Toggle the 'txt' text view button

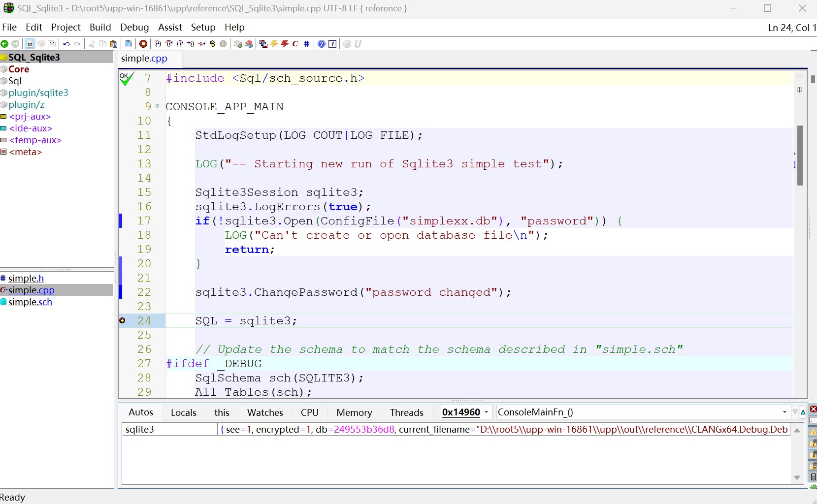30,44
